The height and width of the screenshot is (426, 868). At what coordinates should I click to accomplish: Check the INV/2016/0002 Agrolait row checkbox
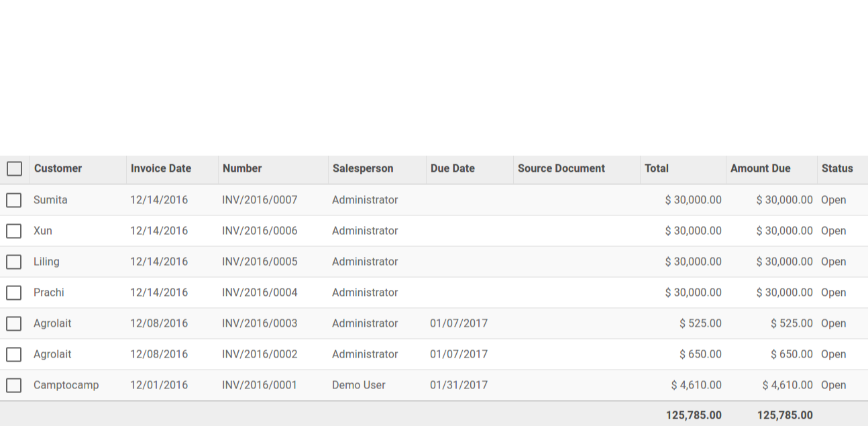point(14,354)
